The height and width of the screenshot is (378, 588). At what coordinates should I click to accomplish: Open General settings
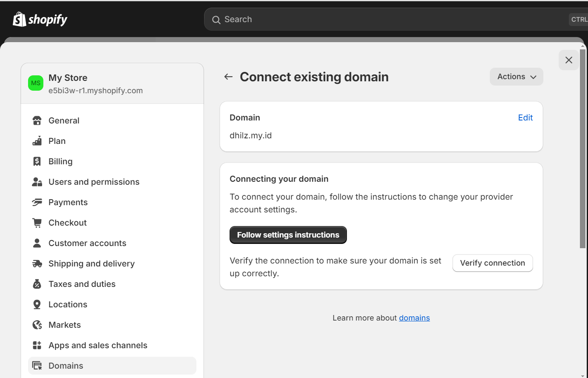[112, 120]
